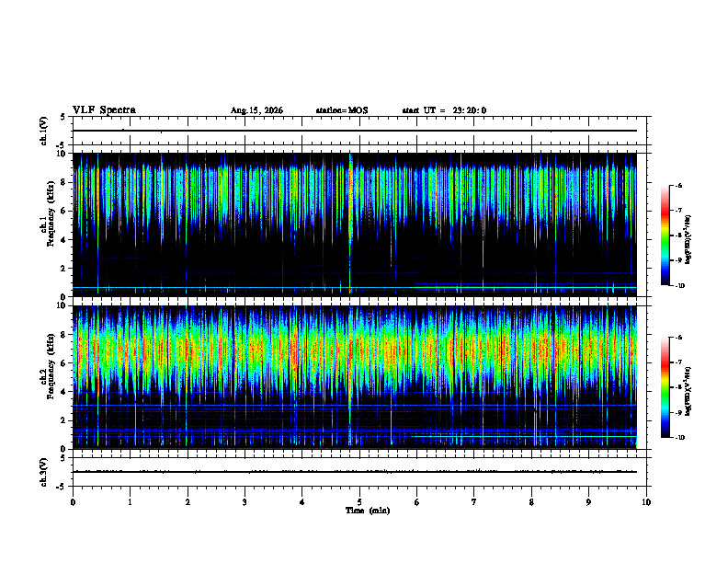Click the ch.1(V) waveform trace
The image size is (728, 563).
355,131
